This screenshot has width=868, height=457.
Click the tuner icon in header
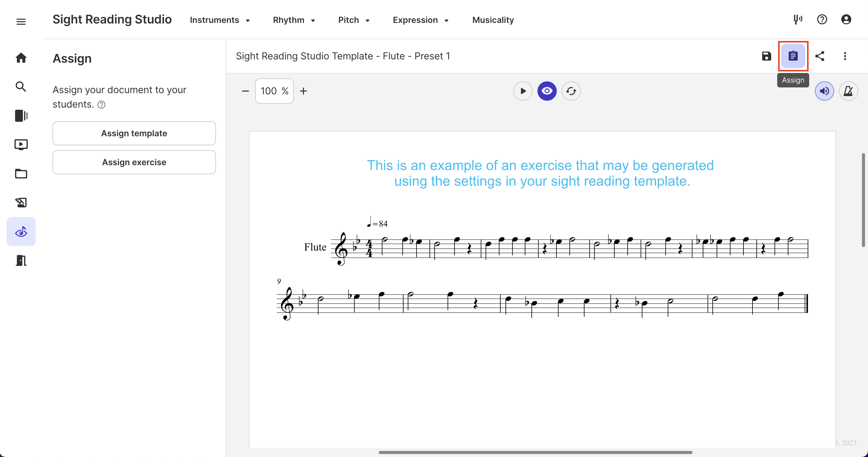pyautogui.click(x=797, y=20)
